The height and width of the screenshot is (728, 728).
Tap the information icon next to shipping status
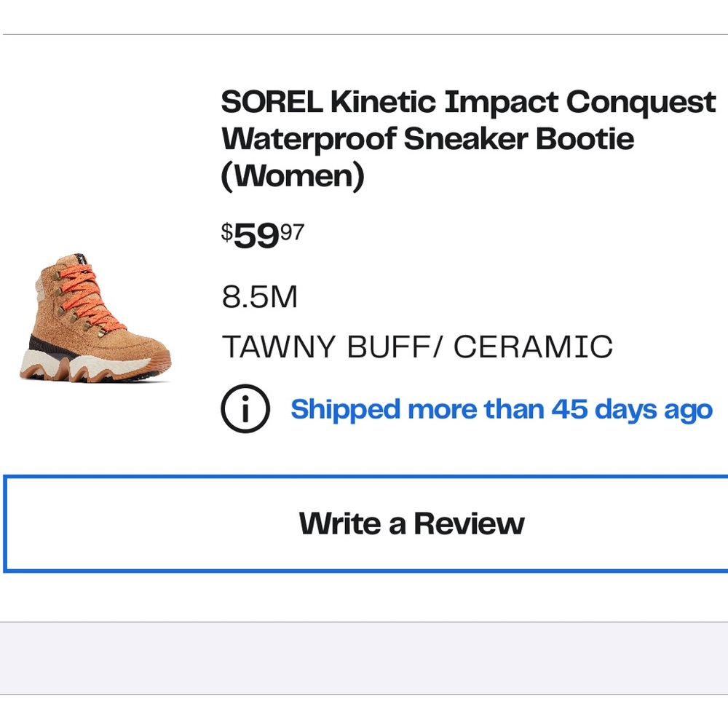(245, 409)
